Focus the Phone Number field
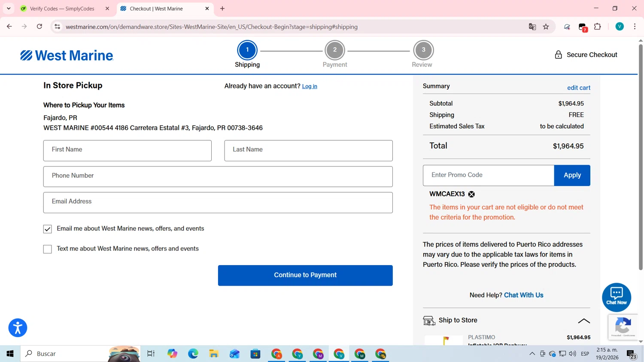 [x=218, y=177]
